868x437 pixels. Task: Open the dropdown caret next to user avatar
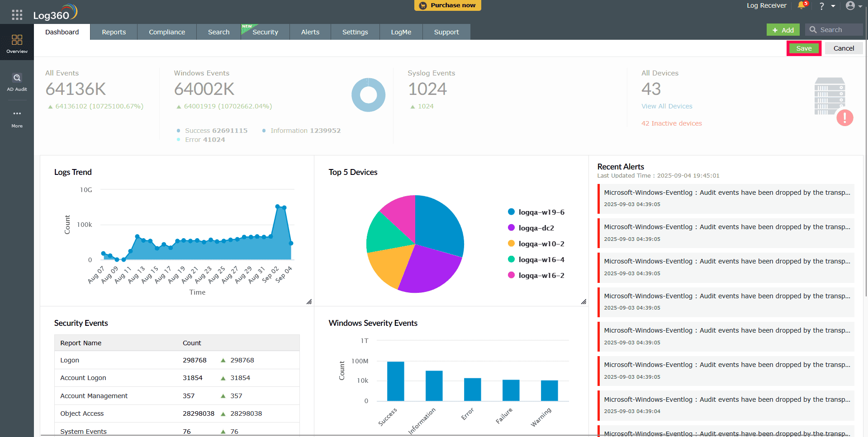(x=859, y=6)
